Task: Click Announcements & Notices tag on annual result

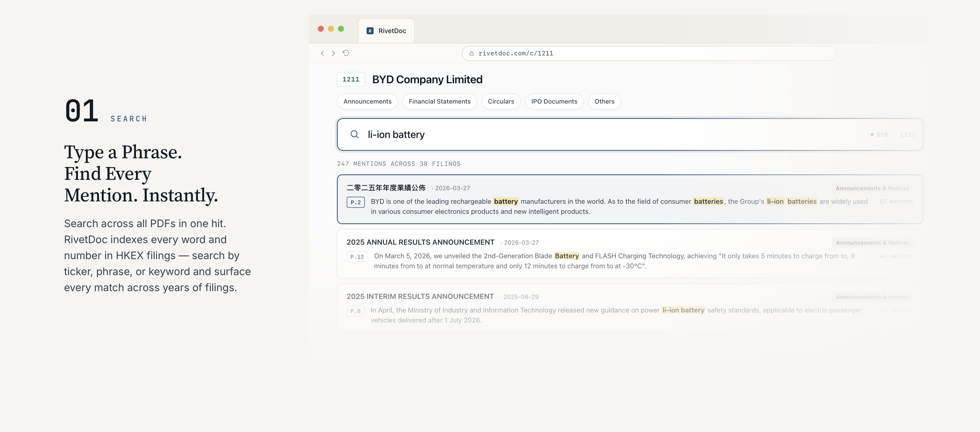Action: point(872,242)
